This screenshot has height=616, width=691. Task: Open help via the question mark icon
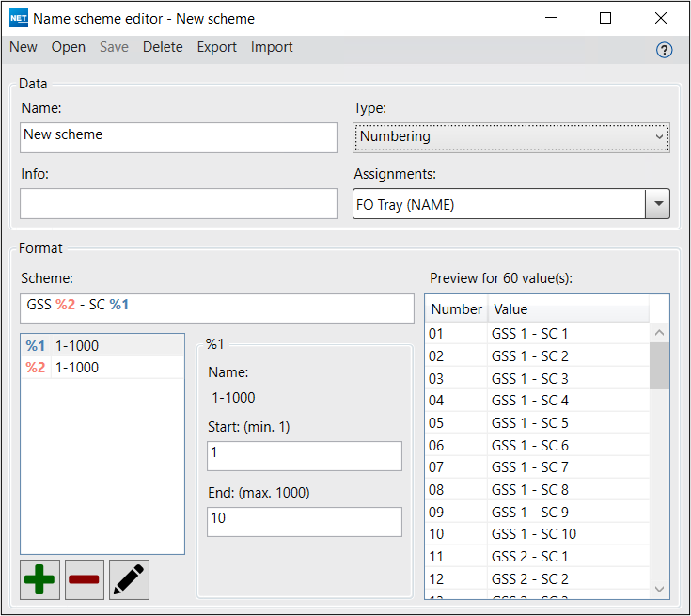coord(664,51)
